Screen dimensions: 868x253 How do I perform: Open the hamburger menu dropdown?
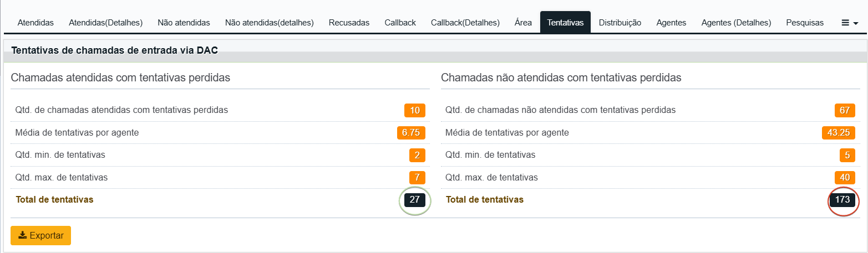pos(850,23)
